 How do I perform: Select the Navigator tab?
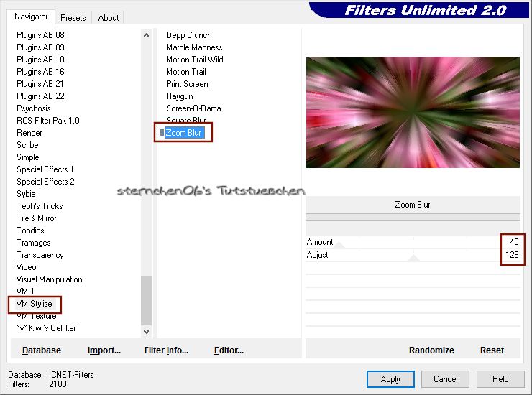click(32, 17)
